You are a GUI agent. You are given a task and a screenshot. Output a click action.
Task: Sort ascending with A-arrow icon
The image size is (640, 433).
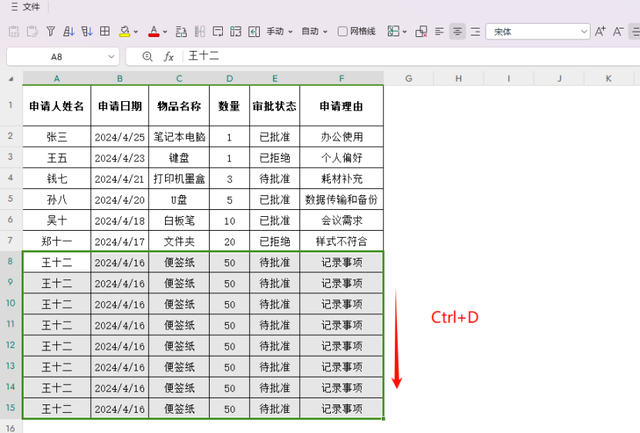point(69,31)
